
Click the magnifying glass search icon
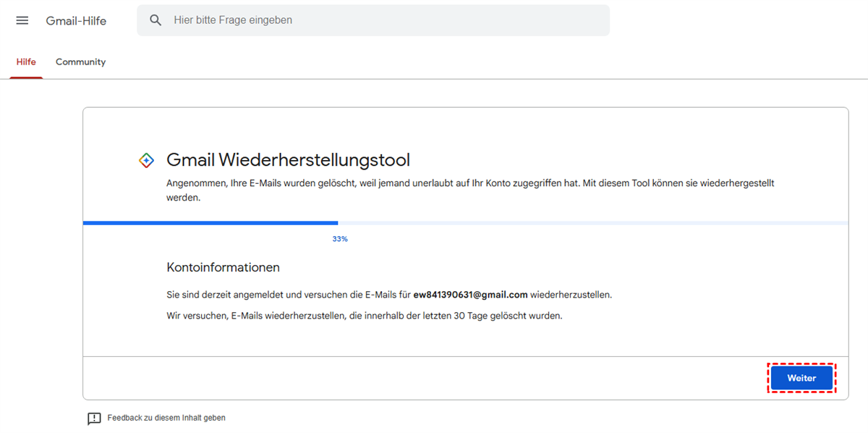point(156,20)
